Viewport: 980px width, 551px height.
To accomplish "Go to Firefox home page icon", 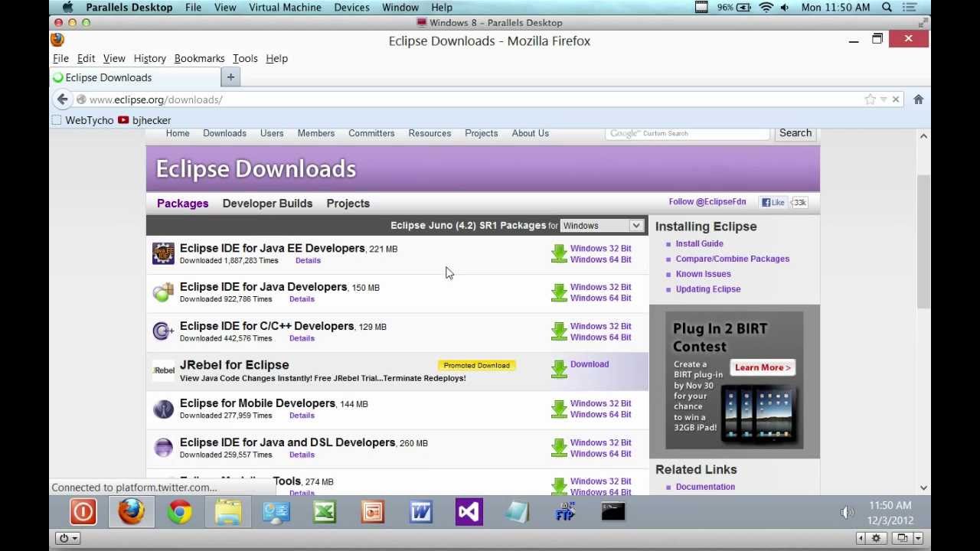I will pyautogui.click(x=919, y=99).
